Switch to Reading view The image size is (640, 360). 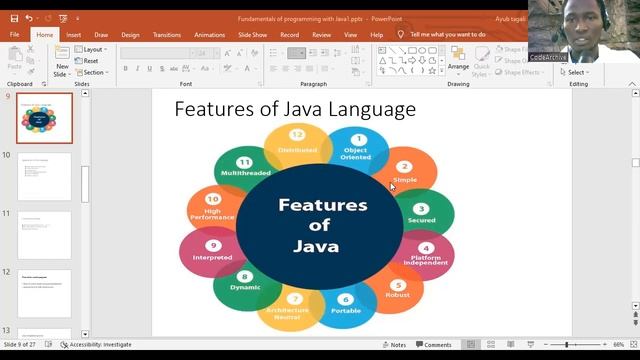click(511, 344)
